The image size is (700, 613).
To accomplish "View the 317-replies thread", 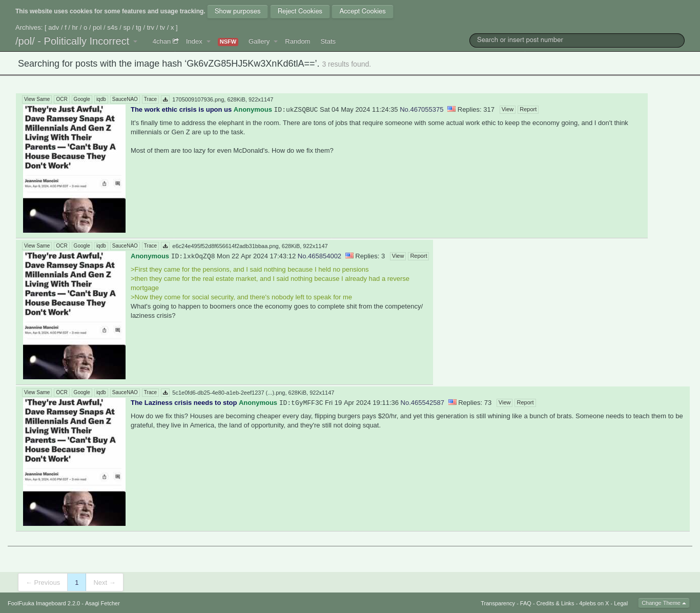I will 507,110.
